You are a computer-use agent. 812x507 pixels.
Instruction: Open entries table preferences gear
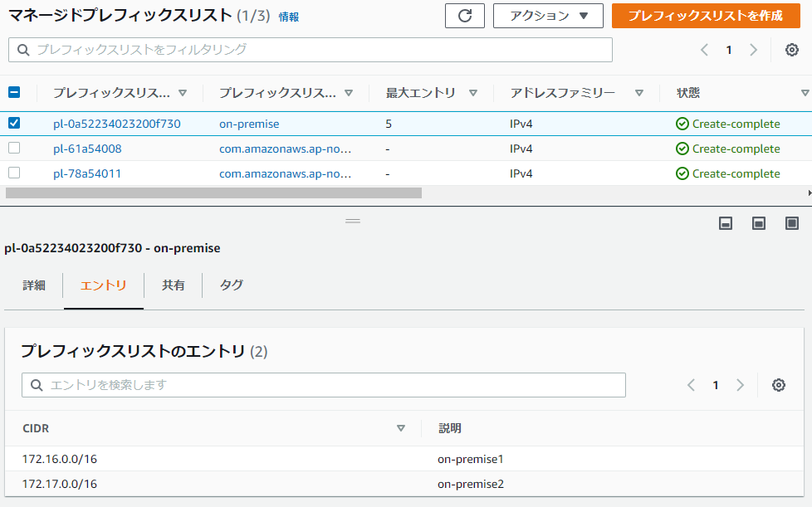pos(778,385)
